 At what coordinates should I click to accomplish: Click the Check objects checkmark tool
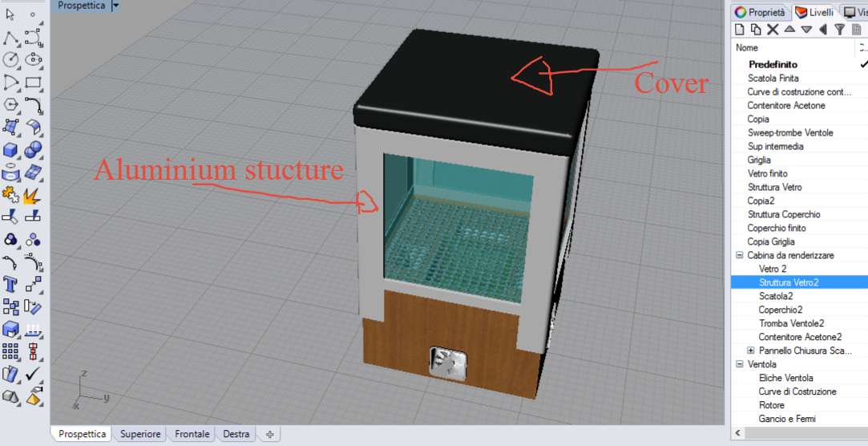coord(33,374)
